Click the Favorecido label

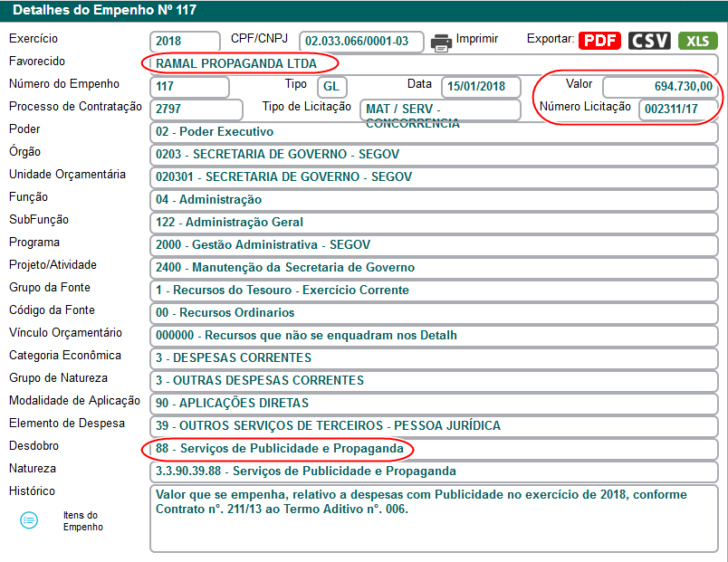[x=37, y=62]
